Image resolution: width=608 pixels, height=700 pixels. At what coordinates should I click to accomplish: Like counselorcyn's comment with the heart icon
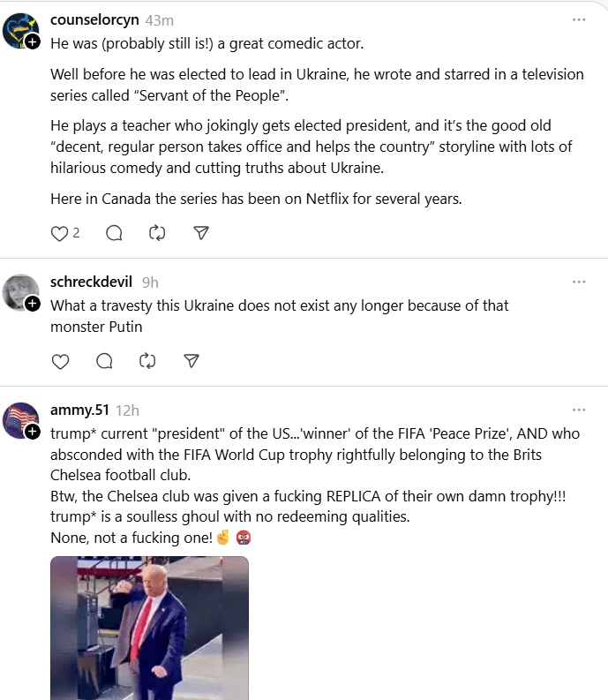pos(60,233)
